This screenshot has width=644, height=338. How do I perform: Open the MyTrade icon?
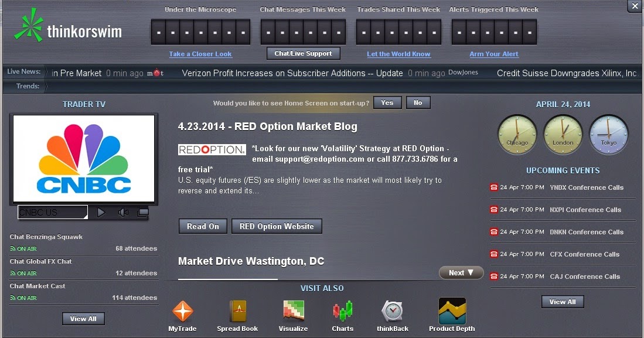183,311
